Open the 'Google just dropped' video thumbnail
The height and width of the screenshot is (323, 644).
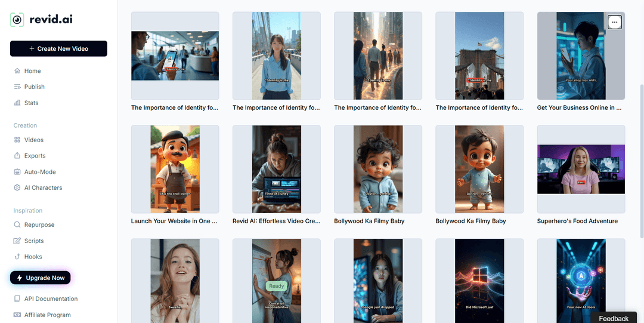(378, 281)
